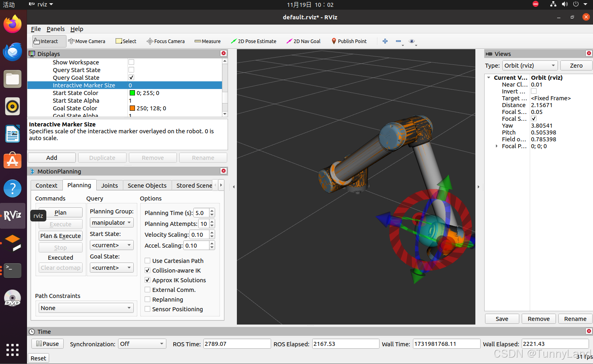Close the Time panel
Image resolution: width=593 pixels, height=364 pixels.
(x=589, y=331)
